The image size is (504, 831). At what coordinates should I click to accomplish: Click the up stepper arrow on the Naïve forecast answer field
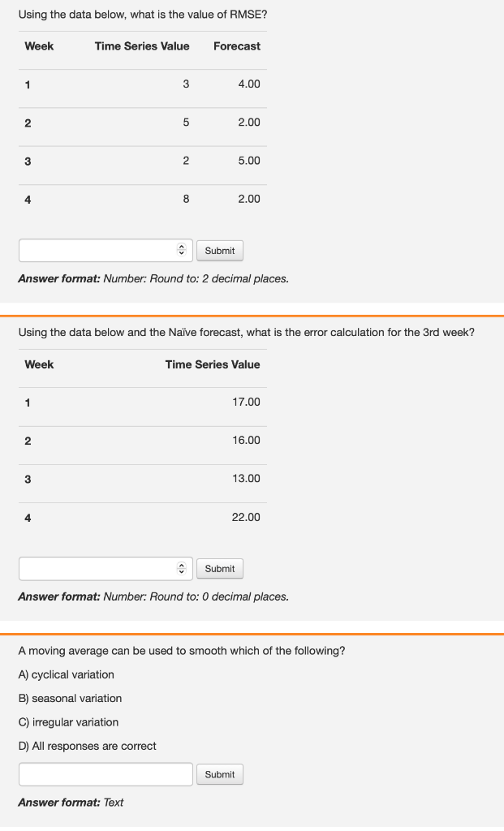click(x=182, y=565)
